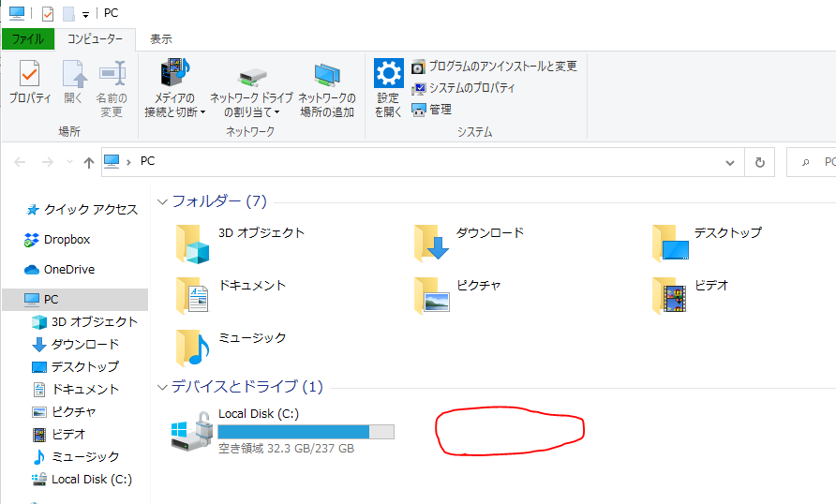Open the 表示 ribbon tab
This screenshot has width=836, height=504.
click(x=161, y=39)
